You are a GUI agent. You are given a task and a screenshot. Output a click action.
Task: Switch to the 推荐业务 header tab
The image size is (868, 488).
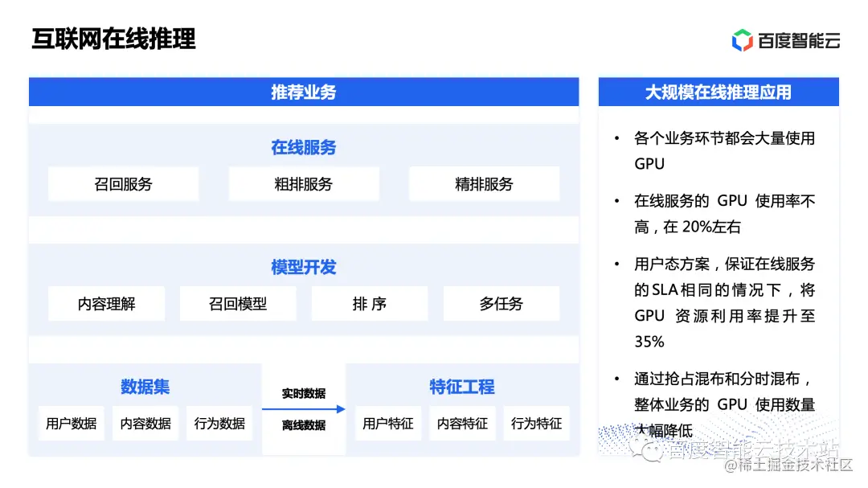point(303,92)
